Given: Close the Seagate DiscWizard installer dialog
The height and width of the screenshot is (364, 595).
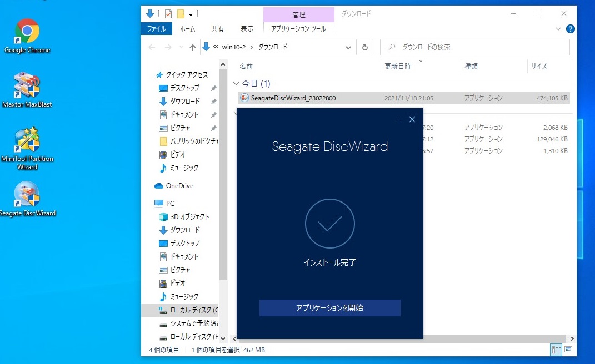Looking at the screenshot, I should click(412, 119).
